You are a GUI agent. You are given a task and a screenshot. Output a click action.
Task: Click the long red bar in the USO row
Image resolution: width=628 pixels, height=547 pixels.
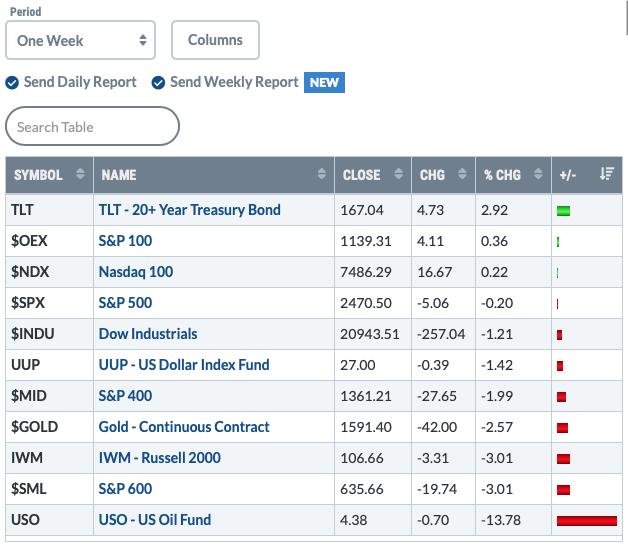click(587, 521)
